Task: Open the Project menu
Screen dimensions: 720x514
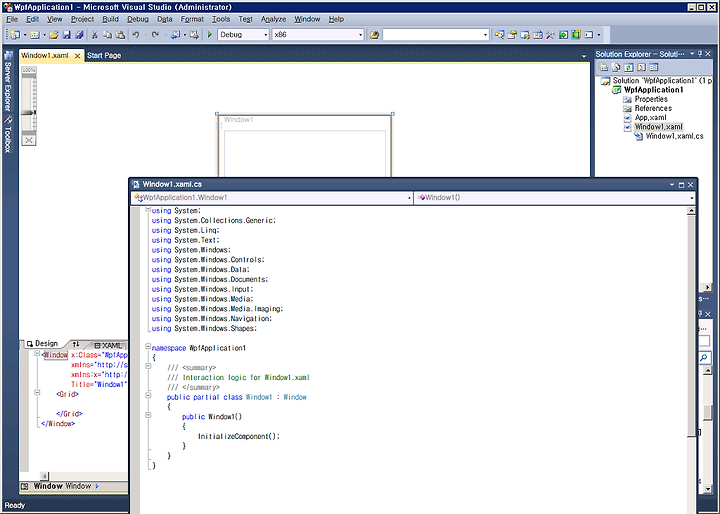Action: coord(82,19)
